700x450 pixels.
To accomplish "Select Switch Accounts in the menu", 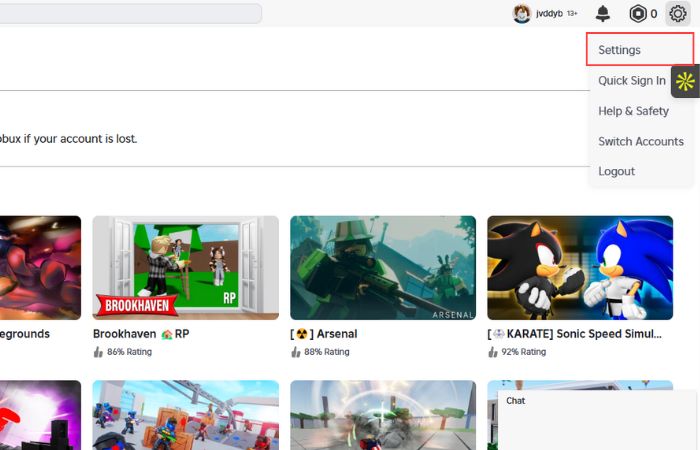I will click(x=641, y=142).
